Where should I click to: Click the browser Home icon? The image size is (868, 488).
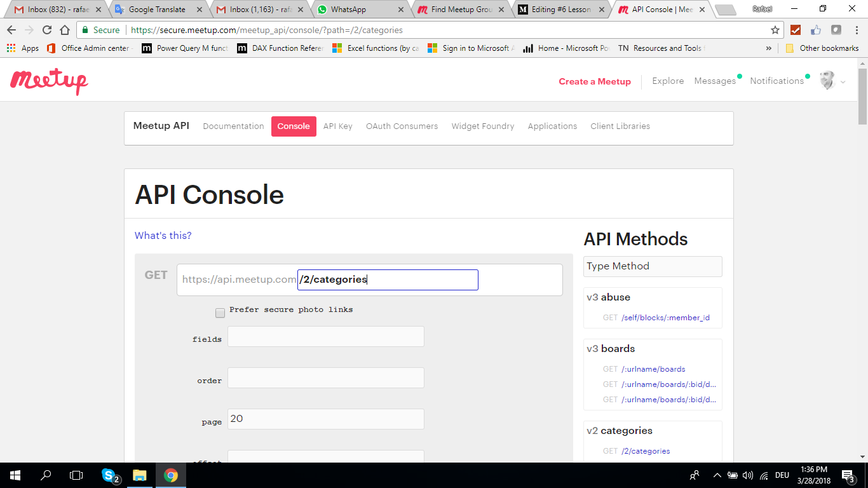(x=65, y=30)
